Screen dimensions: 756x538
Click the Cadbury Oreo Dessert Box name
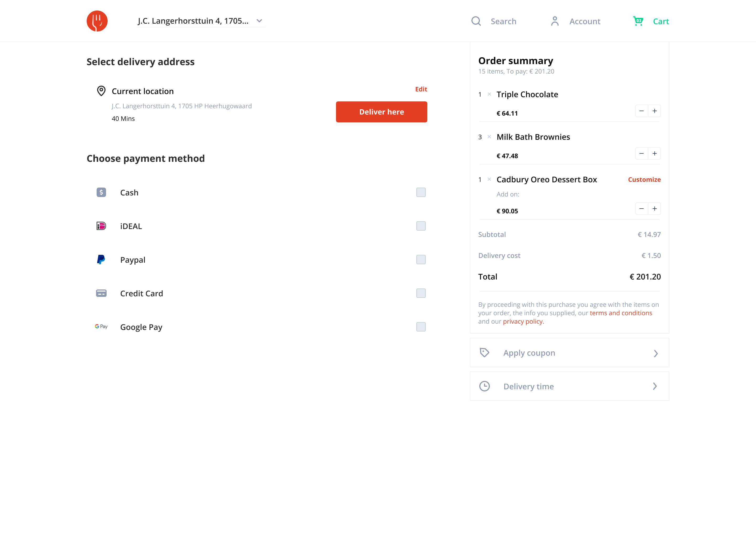547,180
